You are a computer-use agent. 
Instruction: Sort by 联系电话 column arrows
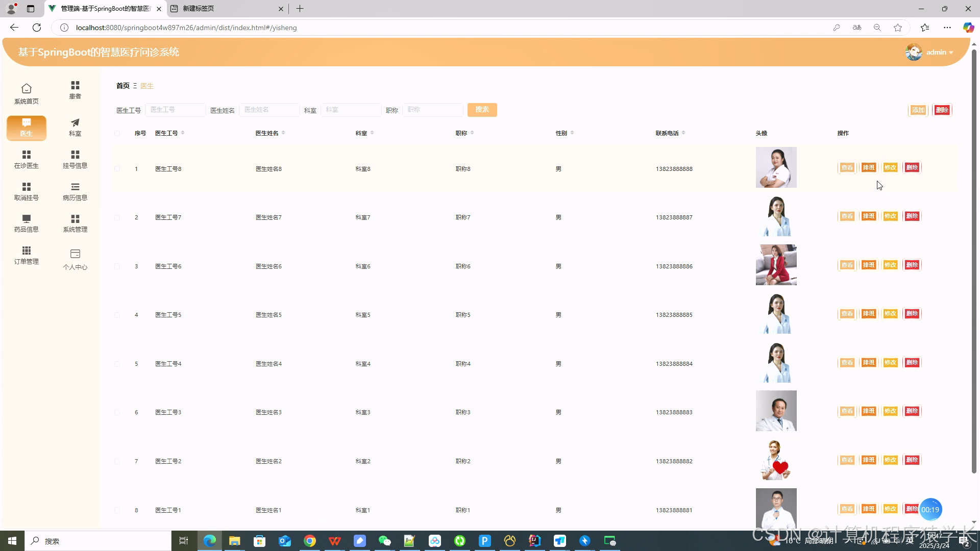tap(683, 133)
